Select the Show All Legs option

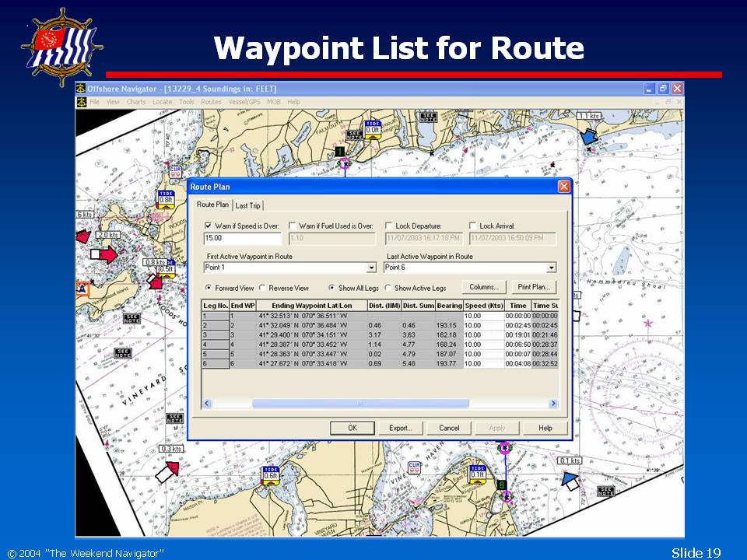click(x=332, y=288)
